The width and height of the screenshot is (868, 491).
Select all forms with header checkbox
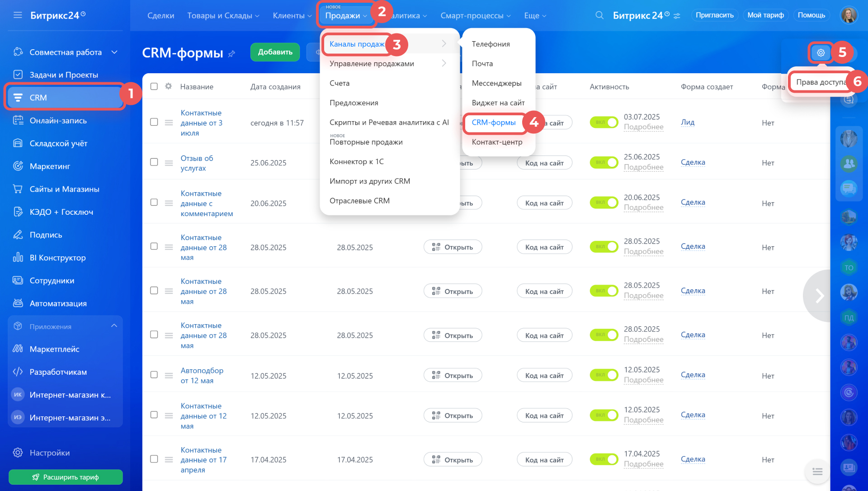tap(154, 86)
